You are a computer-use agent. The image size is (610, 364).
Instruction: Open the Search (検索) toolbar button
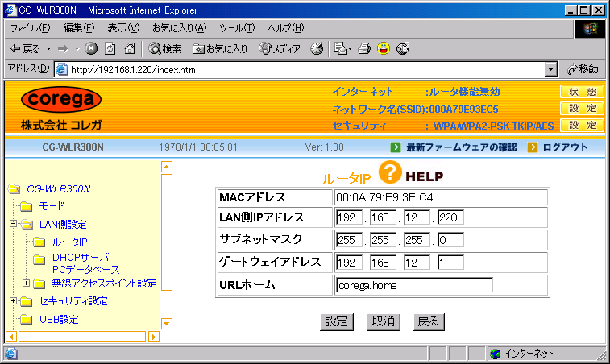coord(165,48)
